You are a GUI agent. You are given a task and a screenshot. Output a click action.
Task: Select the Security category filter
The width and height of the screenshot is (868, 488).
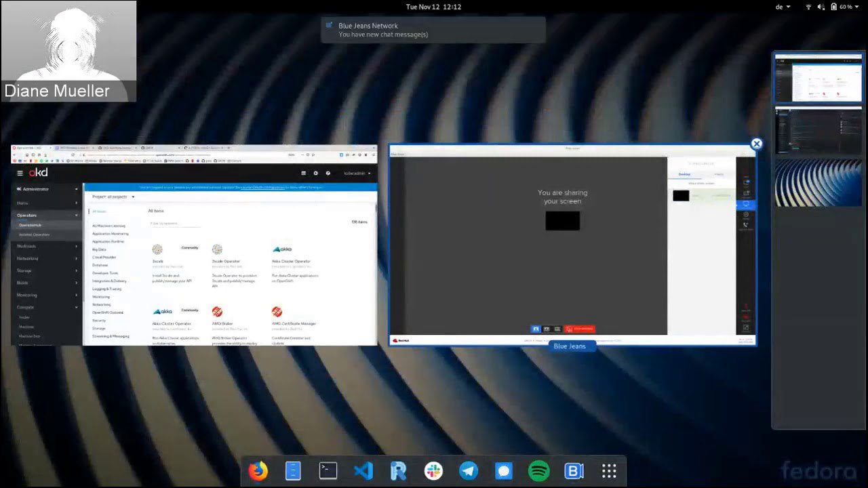(x=99, y=320)
